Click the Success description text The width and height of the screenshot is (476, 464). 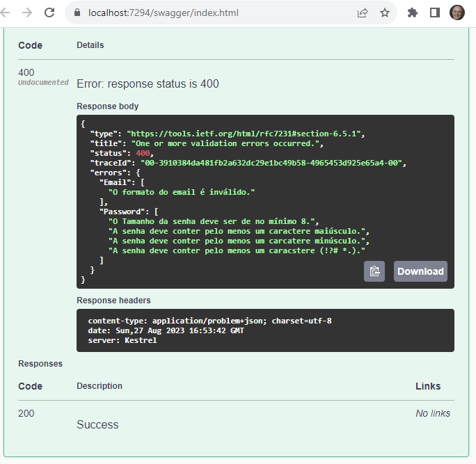[97, 424]
